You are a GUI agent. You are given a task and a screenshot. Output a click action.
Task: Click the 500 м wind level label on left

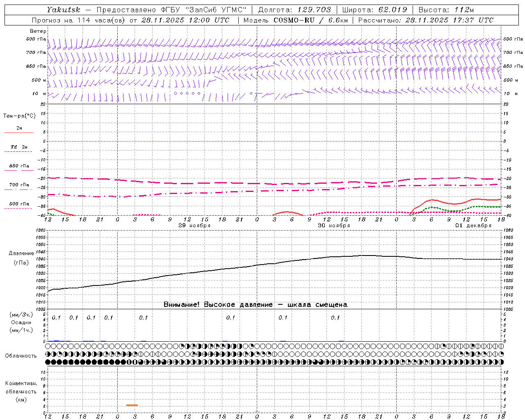pos(39,80)
